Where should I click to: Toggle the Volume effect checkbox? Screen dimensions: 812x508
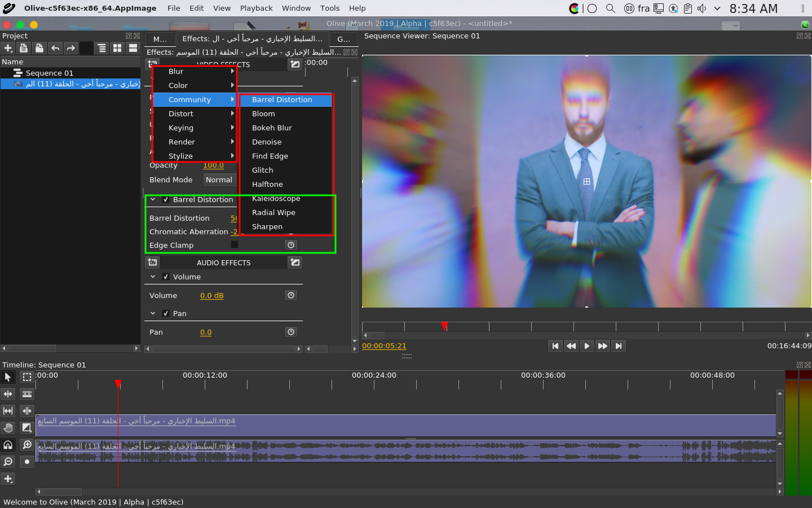166,277
